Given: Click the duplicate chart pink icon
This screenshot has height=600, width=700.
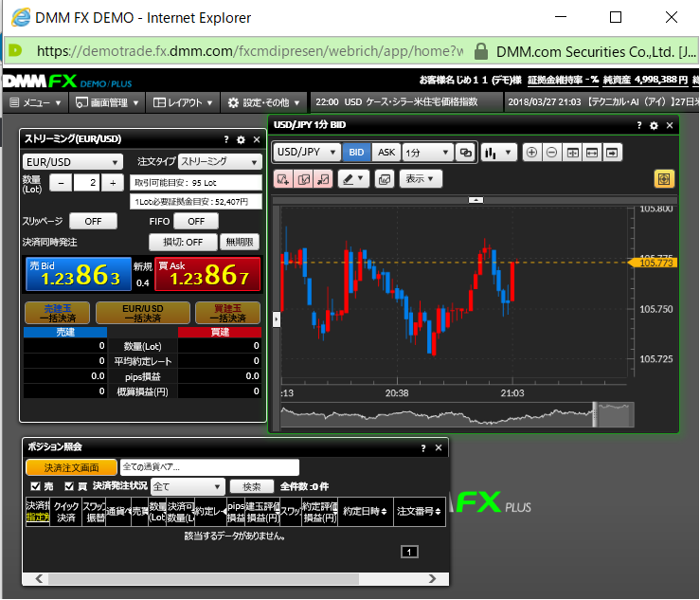Looking at the screenshot, I should [303, 179].
